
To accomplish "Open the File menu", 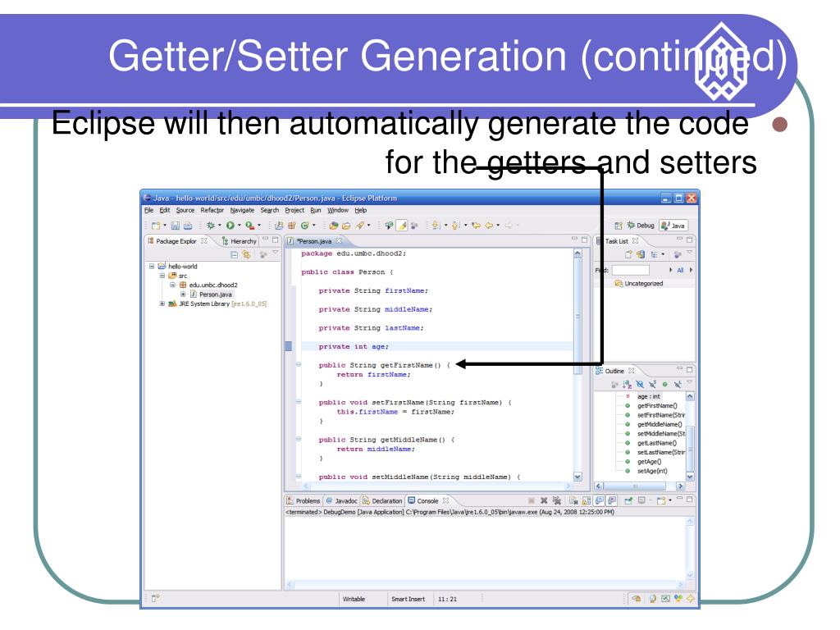I will tap(149, 211).
